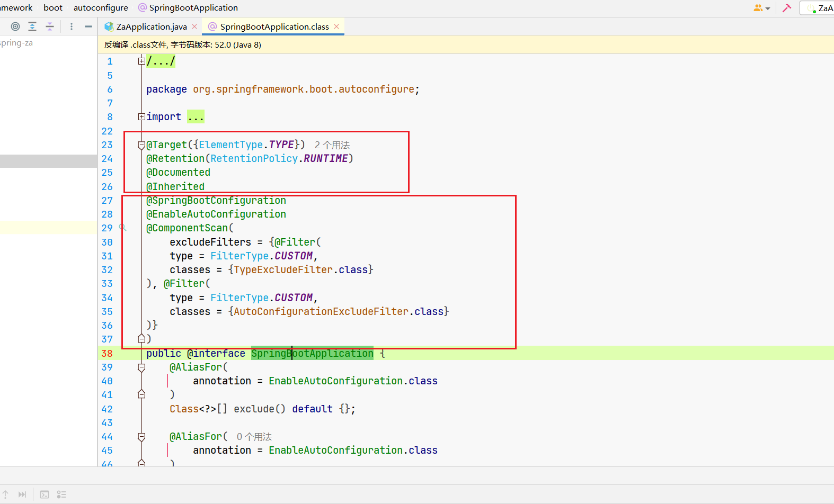The width and height of the screenshot is (834, 504).
Task: Hide the project tool window (minus icon)
Action: point(88,26)
